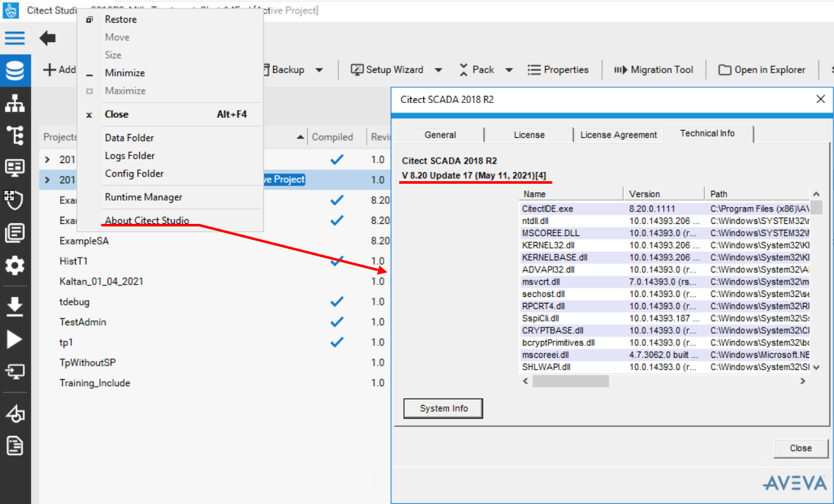Click Open in Explorer toolbar button
This screenshot has height=504, width=834.
[762, 70]
